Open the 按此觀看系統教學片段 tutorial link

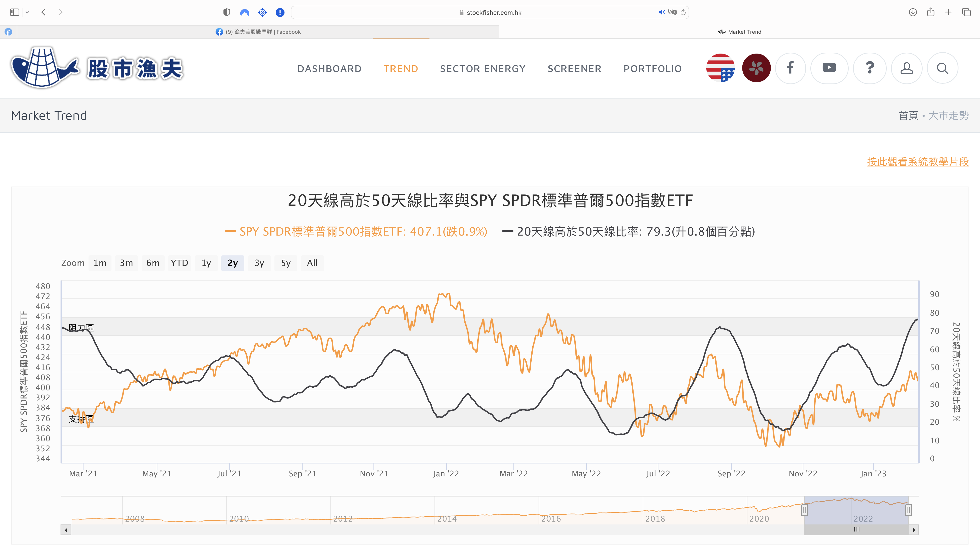[918, 162]
